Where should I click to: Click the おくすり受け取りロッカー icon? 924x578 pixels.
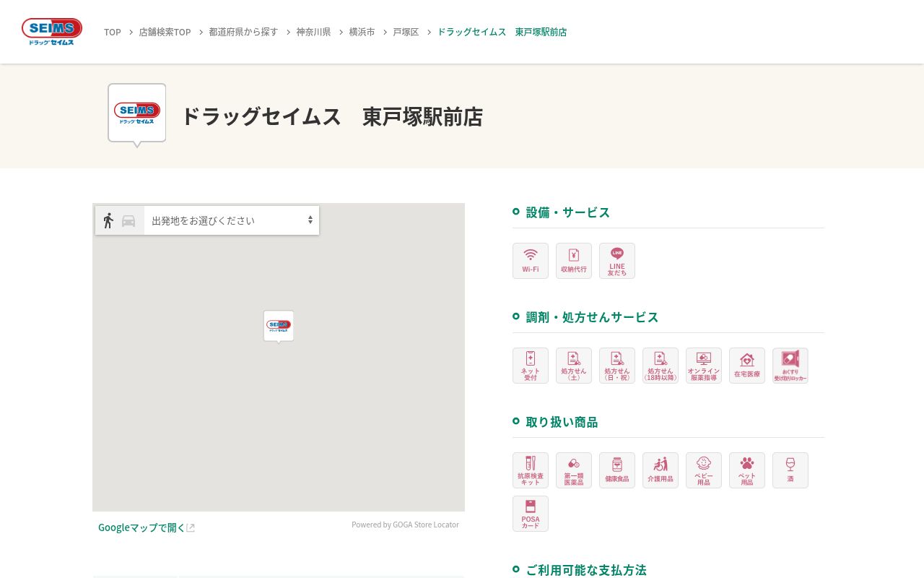pos(790,366)
